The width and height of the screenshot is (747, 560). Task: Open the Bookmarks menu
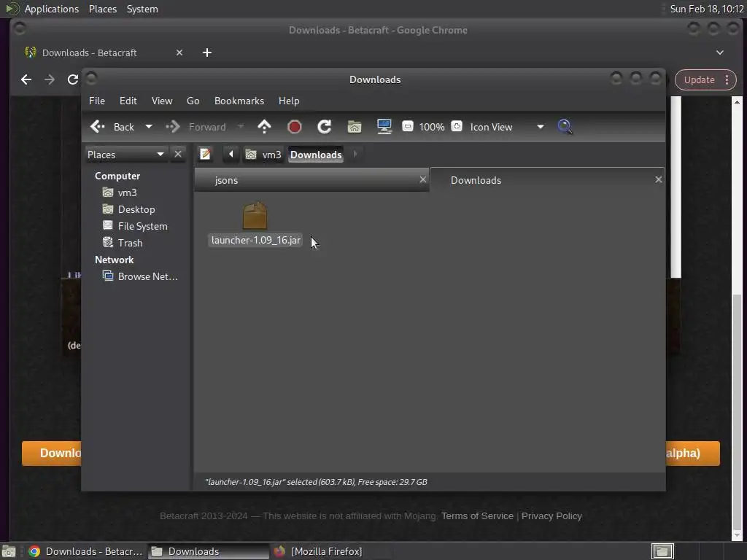pos(239,101)
